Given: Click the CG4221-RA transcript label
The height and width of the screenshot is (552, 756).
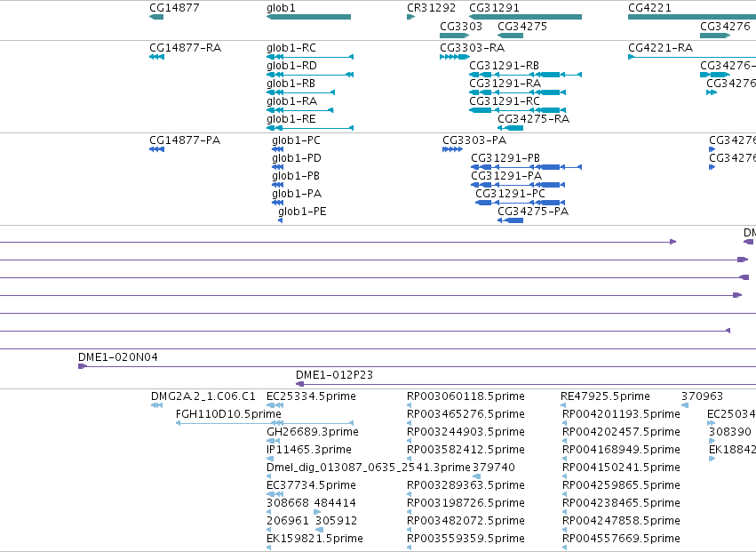Looking at the screenshot, I should click(x=661, y=48).
